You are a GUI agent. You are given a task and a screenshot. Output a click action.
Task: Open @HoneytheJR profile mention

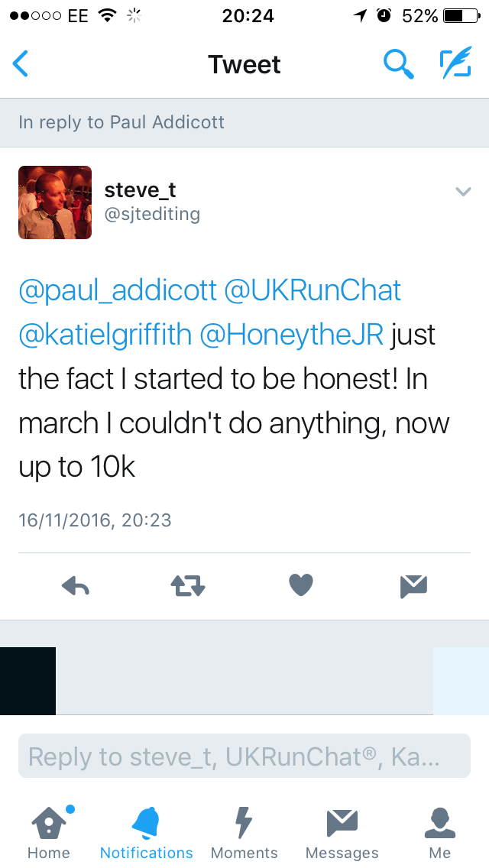(x=292, y=335)
